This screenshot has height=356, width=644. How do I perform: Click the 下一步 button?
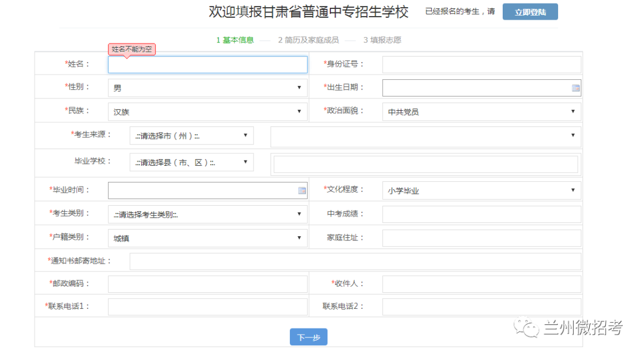pos(308,338)
